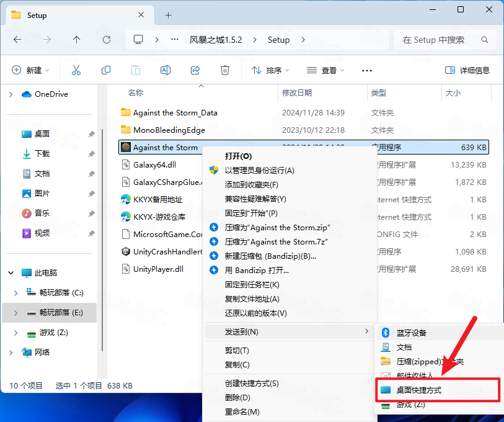This screenshot has height=422, width=504.
Task: Collapse the 此电脑 tree node
Action: coord(11,272)
